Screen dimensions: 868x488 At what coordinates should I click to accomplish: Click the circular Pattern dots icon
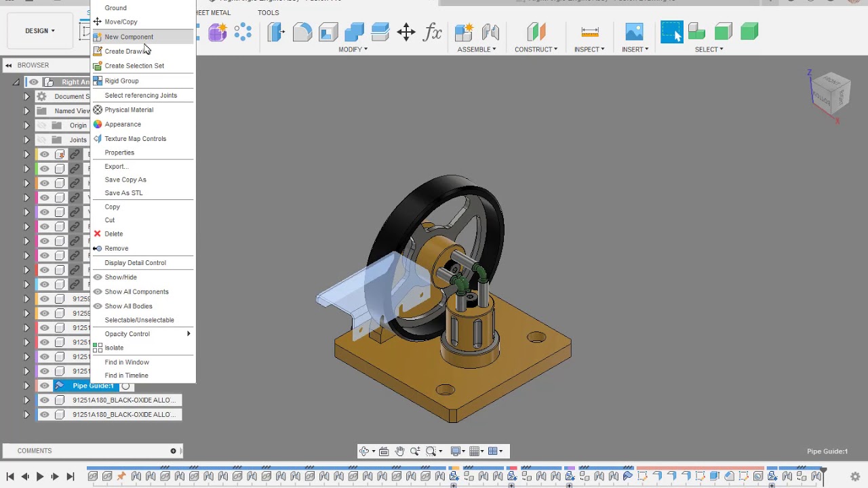click(243, 32)
